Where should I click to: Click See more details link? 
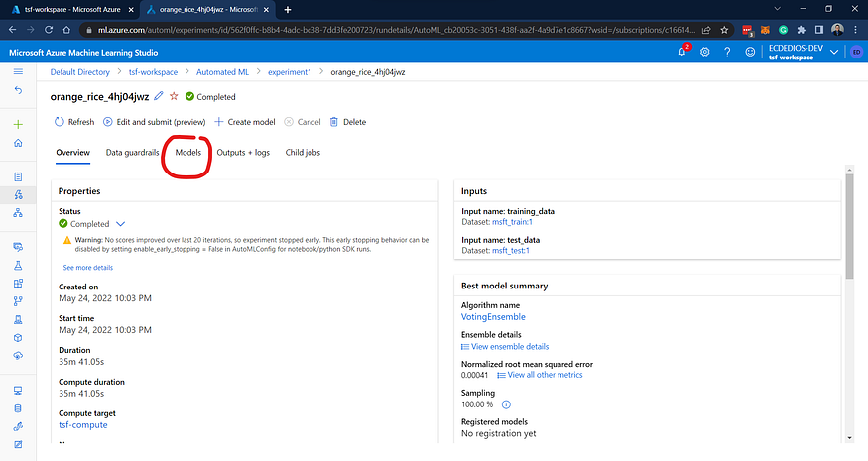(x=88, y=268)
